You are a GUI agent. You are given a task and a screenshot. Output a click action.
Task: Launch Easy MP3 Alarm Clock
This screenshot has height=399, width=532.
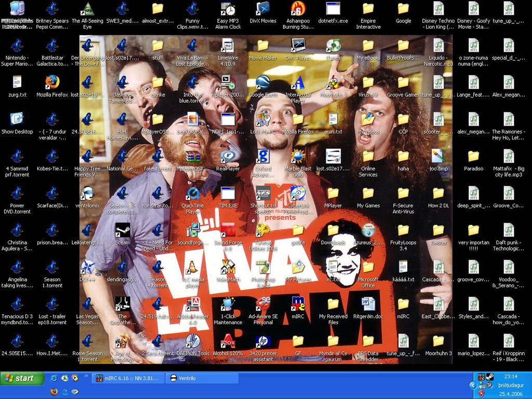click(x=228, y=15)
